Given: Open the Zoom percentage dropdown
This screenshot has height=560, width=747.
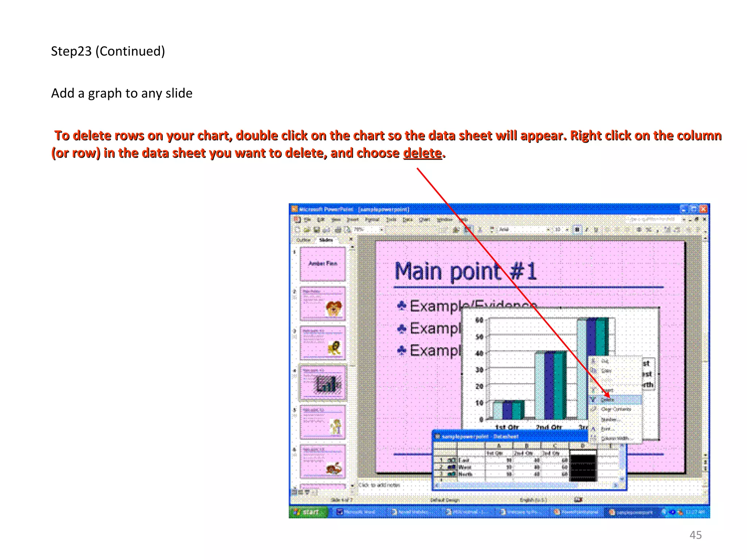Looking at the screenshot, I should point(381,229).
